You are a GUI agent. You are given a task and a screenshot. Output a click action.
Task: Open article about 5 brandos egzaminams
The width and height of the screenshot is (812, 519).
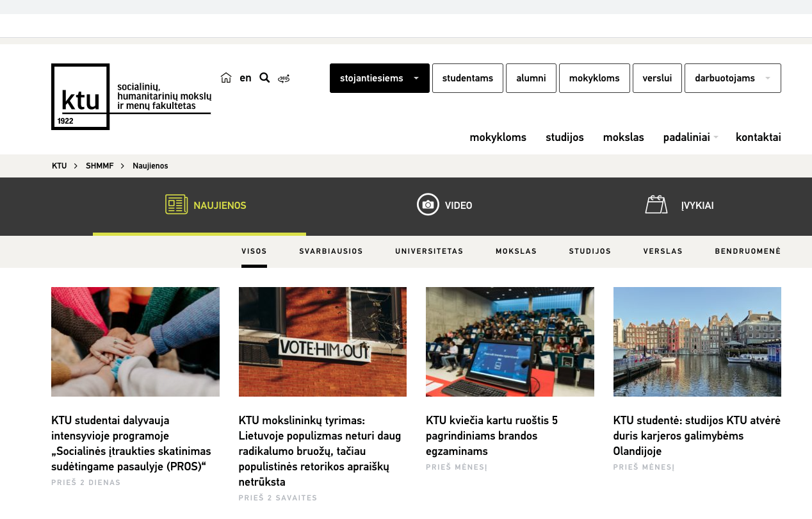coord(492,436)
